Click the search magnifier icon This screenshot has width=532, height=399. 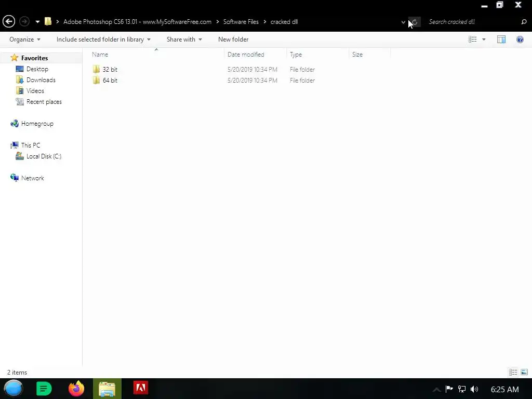(x=524, y=22)
